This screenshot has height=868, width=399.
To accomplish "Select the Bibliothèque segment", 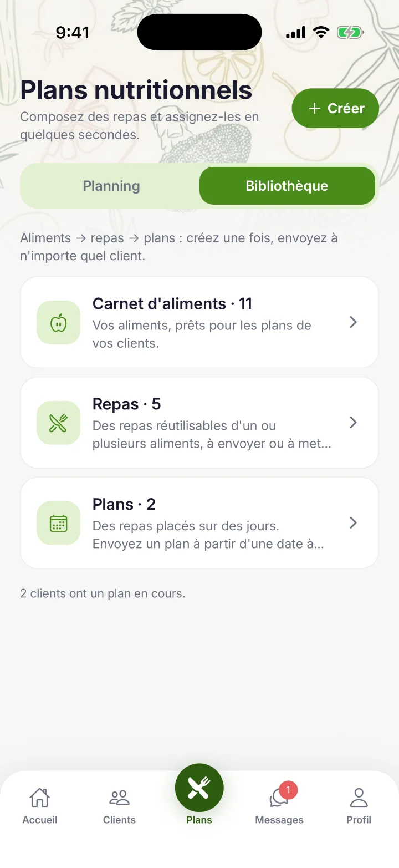I will coord(287,186).
